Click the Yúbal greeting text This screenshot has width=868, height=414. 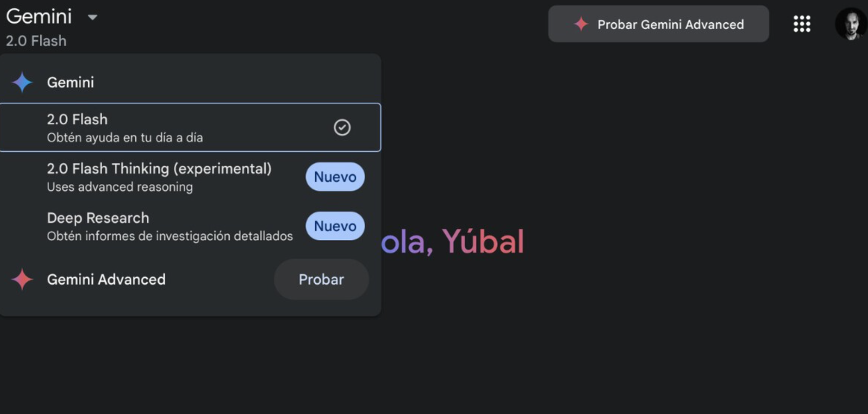click(482, 241)
